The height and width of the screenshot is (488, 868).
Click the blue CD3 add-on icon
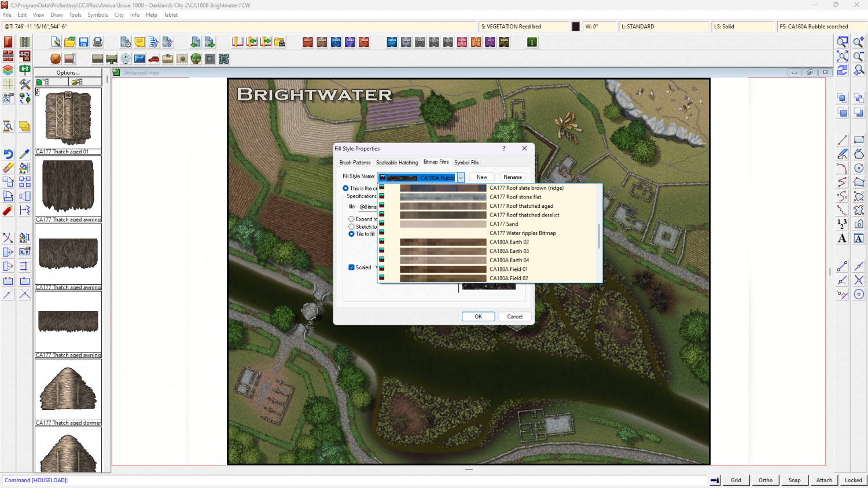tap(336, 42)
